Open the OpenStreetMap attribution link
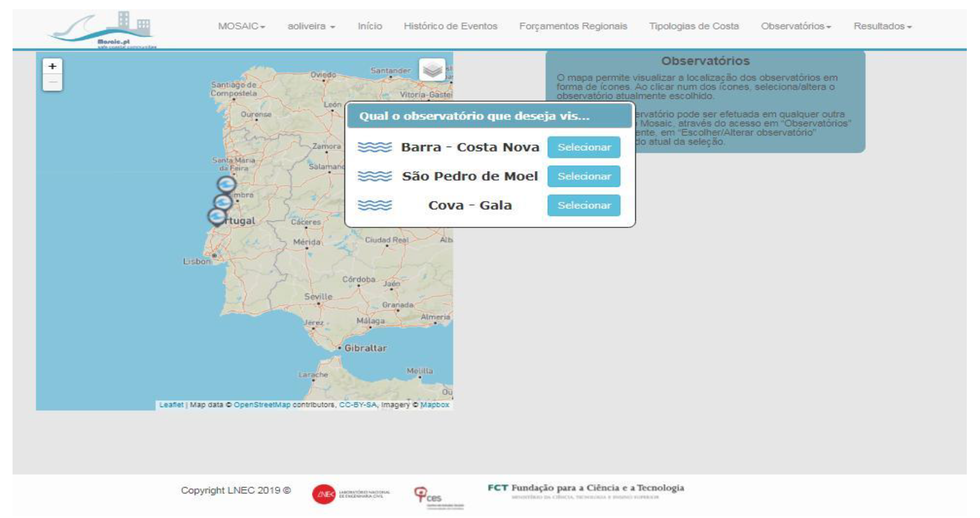 [x=262, y=405]
